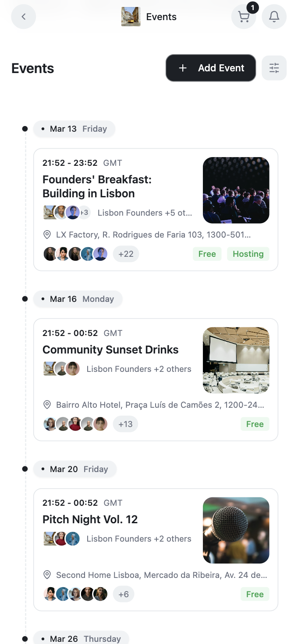Select the Mar 16 Monday date chip
The image size is (298, 644).
click(78, 299)
